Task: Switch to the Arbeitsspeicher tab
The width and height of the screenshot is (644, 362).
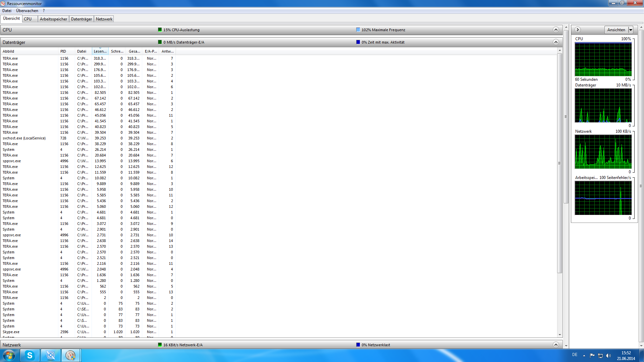Action: (53, 19)
